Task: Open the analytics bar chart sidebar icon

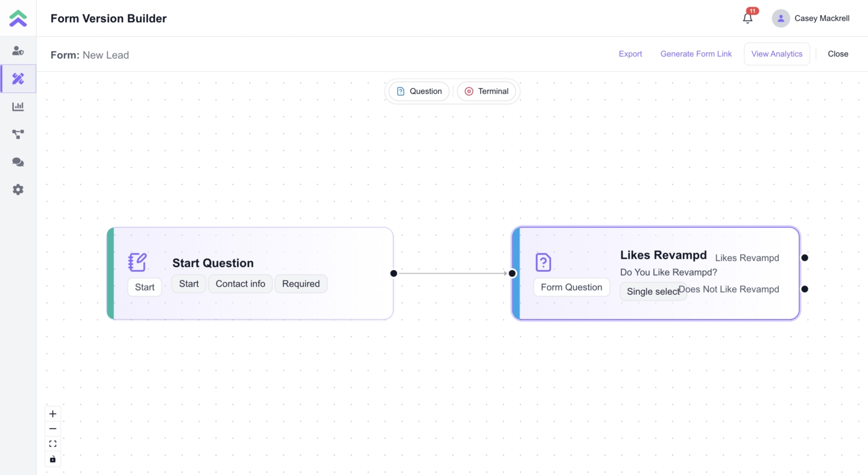Action: pos(18,107)
